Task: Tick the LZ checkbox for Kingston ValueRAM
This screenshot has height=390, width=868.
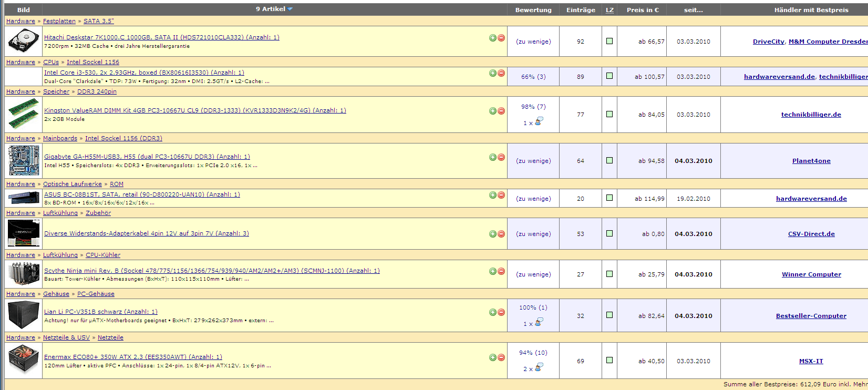Action: click(x=609, y=114)
